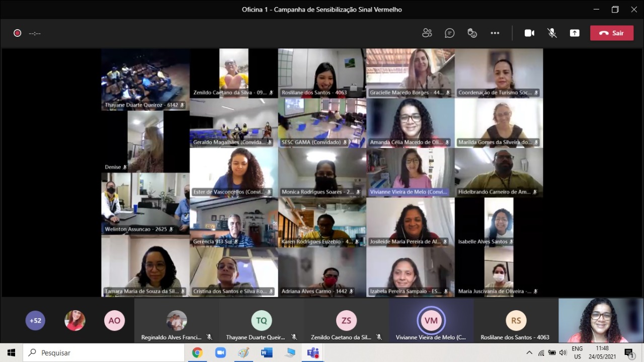
Task: Open the participants list panel
Action: (427, 33)
